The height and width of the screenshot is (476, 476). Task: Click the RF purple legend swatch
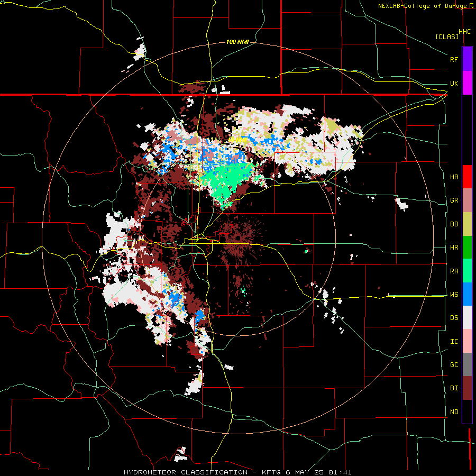(467, 59)
